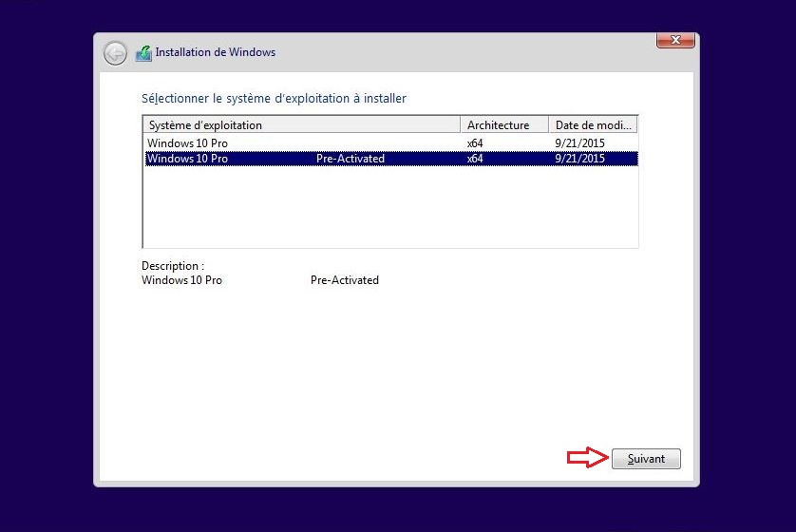Click the Date de modi... column header
The height and width of the screenshot is (532, 796).
pos(593,124)
